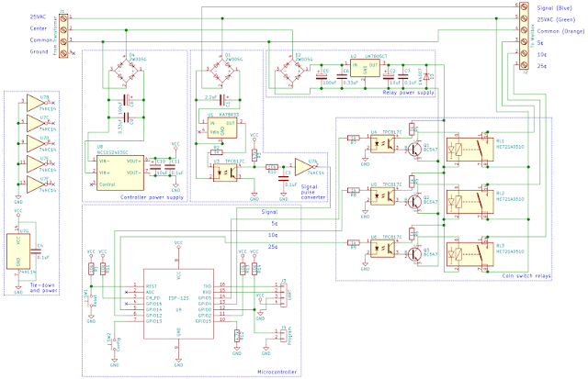Image resolution: width=588 pixels, height=379 pixels.
Task: Select the R10 resistor before U7A
Action: pos(272,167)
